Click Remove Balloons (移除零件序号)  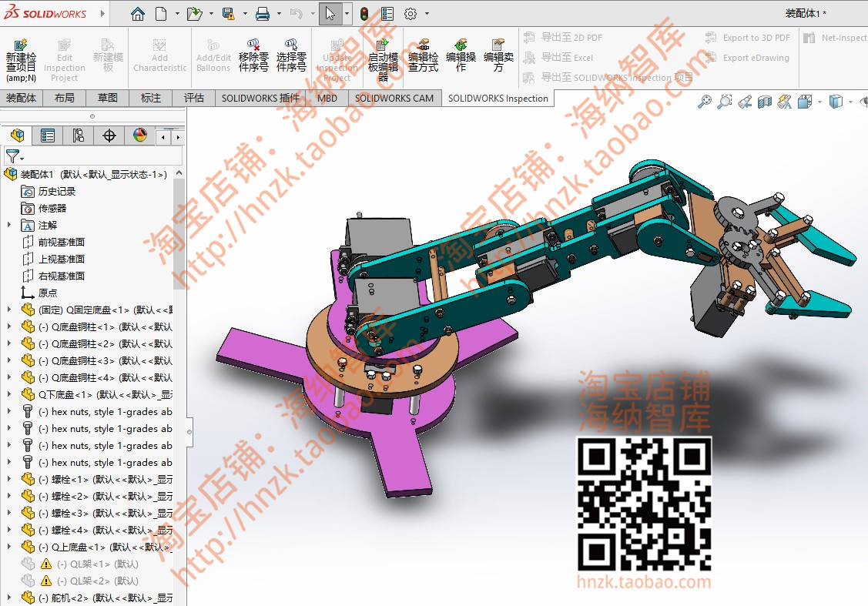point(253,55)
